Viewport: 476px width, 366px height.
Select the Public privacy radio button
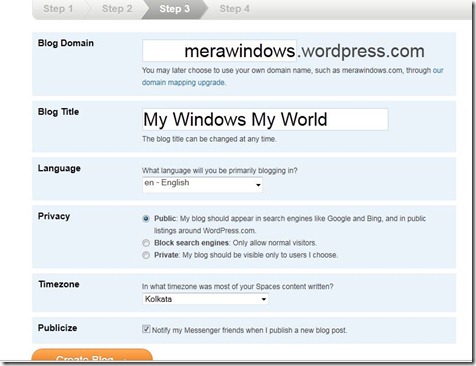(x=146, y=219)
